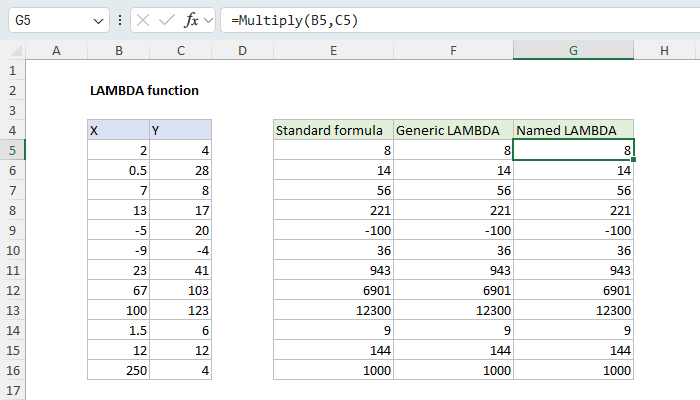The height and width of the screenshot is (400, 700).
Task: Select column D header
Action: 242,50
